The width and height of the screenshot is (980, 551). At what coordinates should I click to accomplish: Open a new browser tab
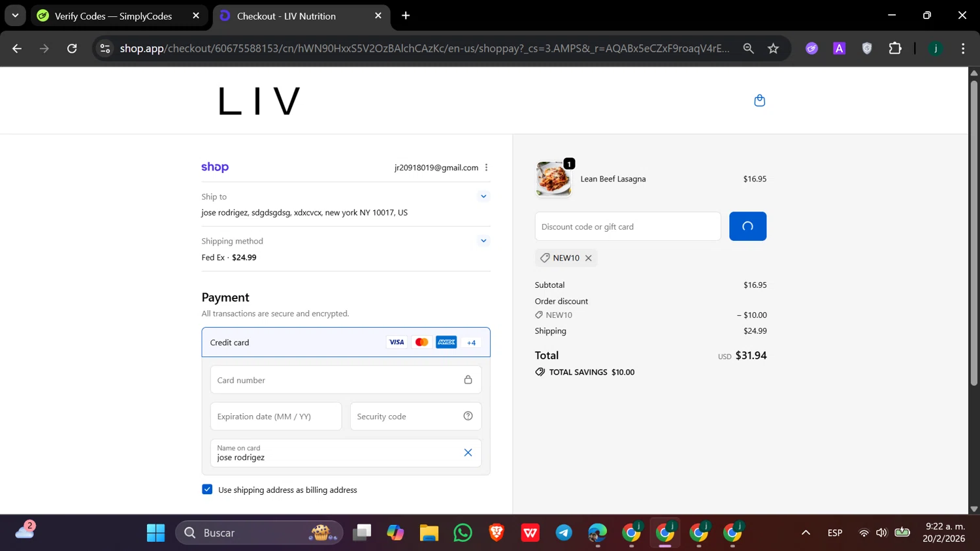(x=406, y=16)
